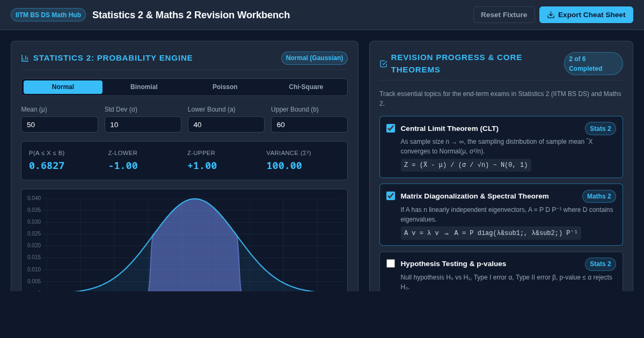
Task: Click the Z-Upper value +1.00
Action: click(x=202, y=166)
